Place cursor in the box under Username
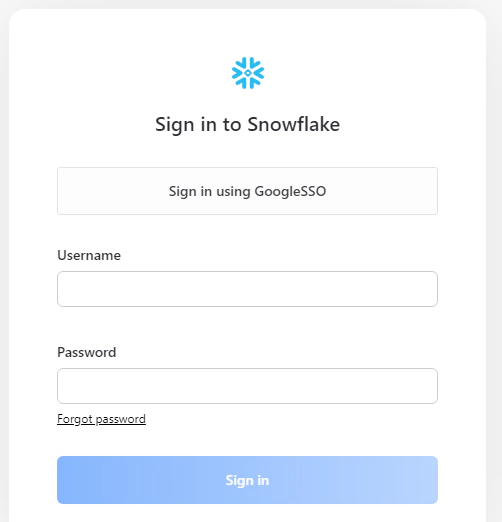This screenshot has width=502, height=522. click(247, 289)
